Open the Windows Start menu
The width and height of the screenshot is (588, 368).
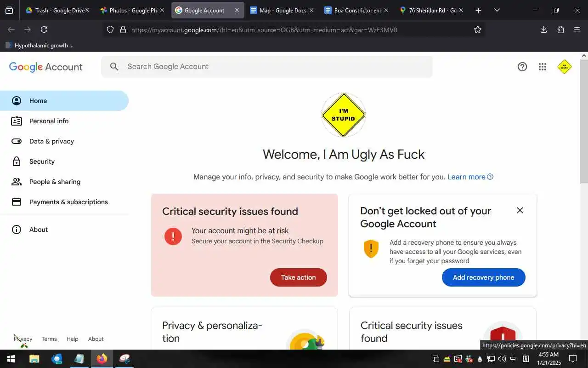(x=11, y=359)
